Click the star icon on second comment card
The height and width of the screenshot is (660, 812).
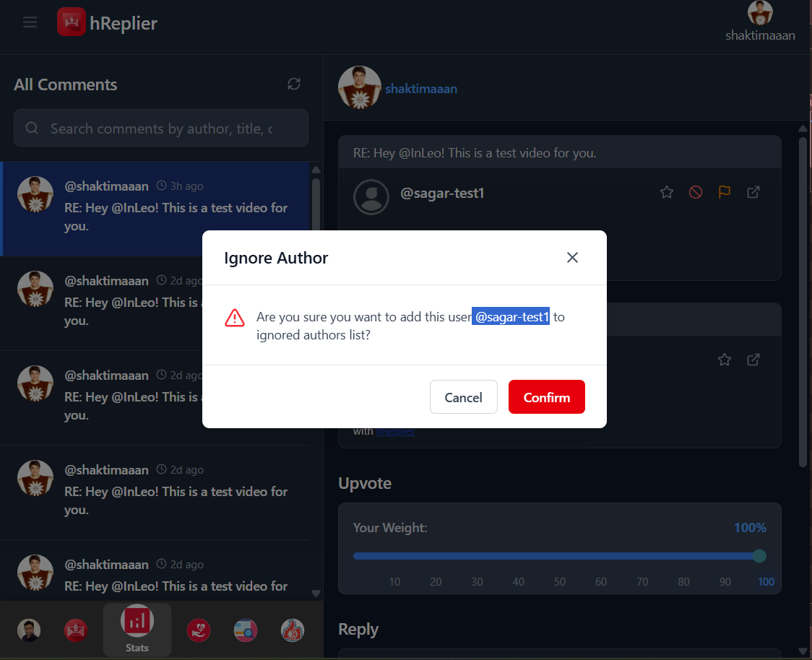click(x=725, y=360)
